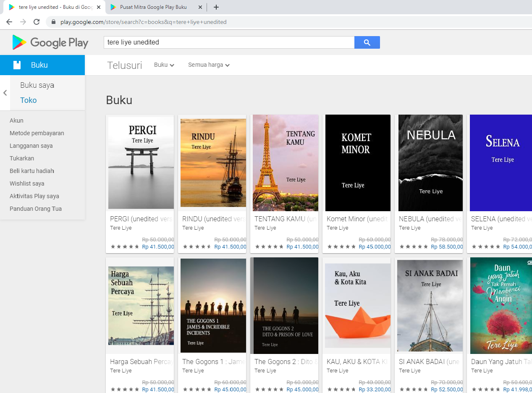Click Tere Liye author under PERGI title
532x393 pixels.
click(121, 228)
